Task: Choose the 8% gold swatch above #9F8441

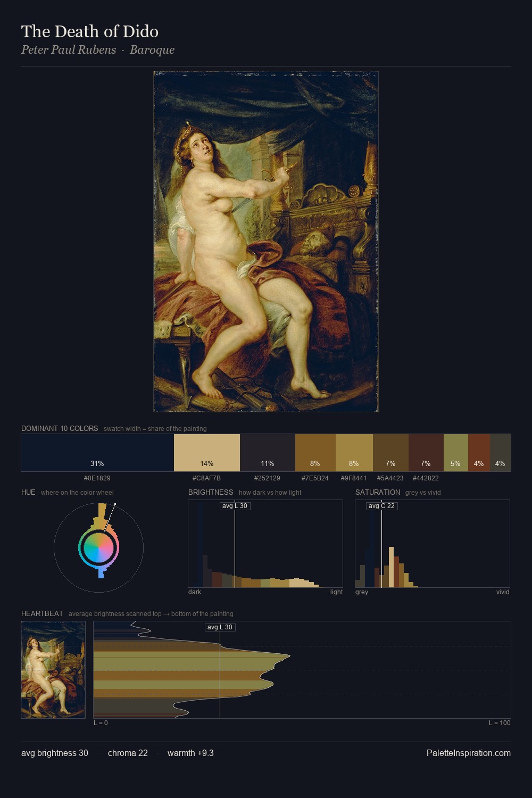Action: click(x=354, y=453)
